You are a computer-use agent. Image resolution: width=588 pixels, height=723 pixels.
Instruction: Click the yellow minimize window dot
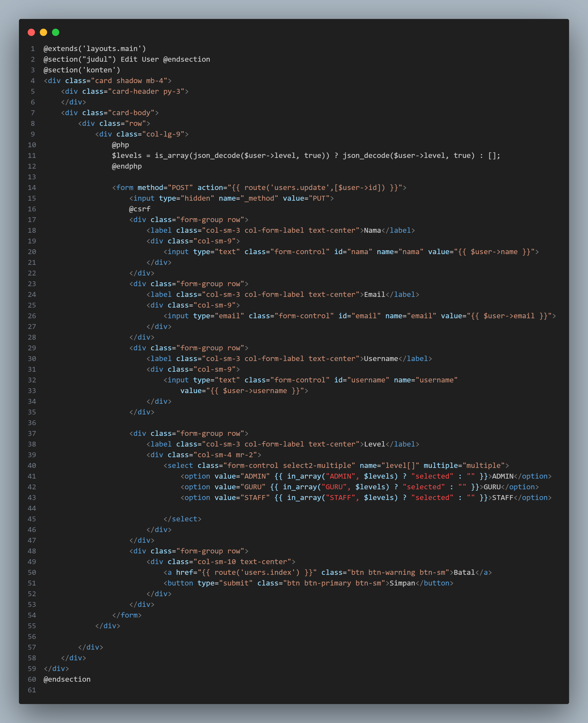(x=43, y=32)
